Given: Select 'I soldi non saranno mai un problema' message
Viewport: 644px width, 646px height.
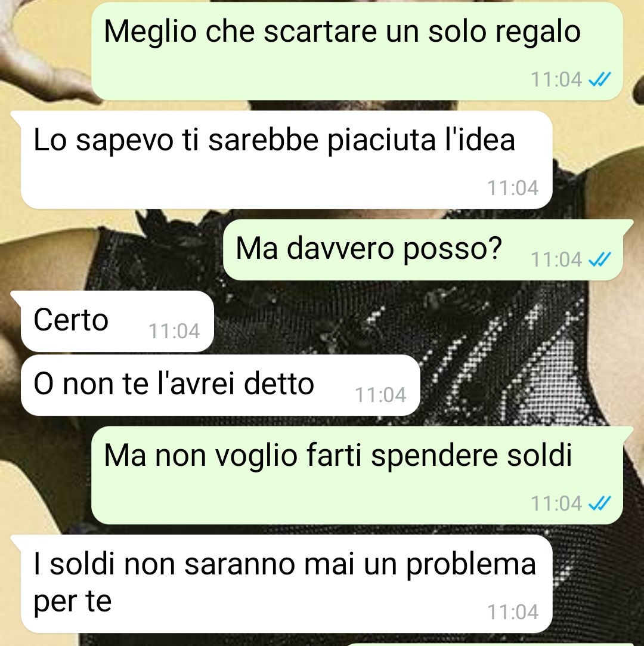Looking at the screenshot, I should [286, 584].
